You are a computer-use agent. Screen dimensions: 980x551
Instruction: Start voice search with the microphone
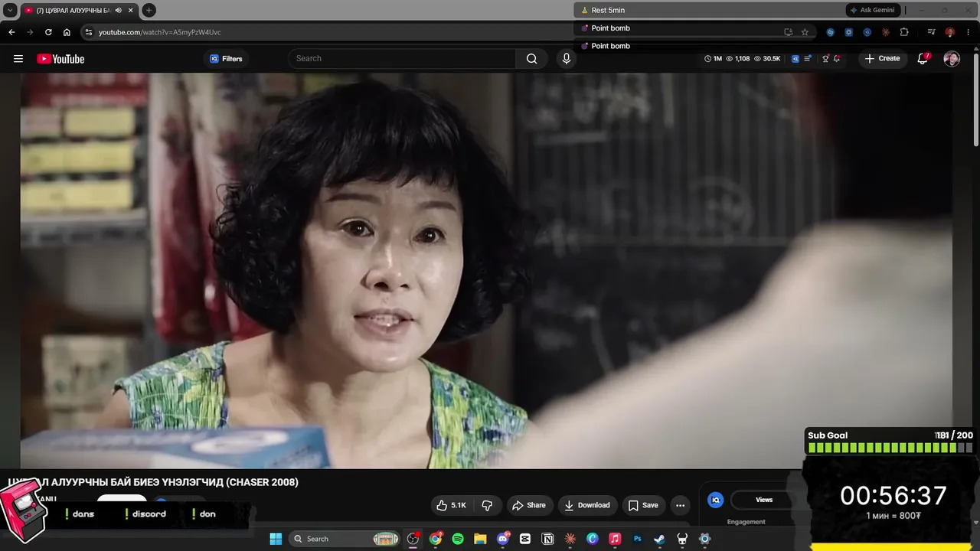[x=567, y=59]
